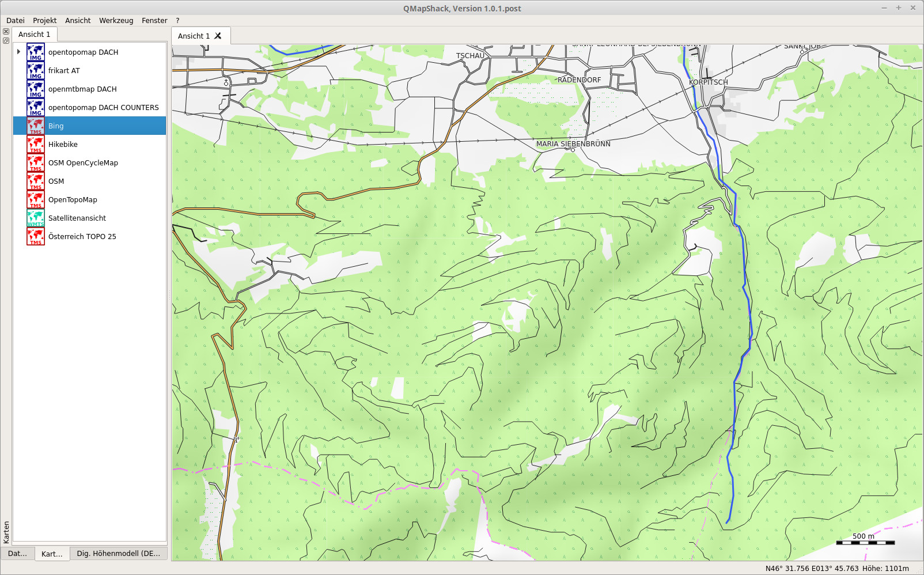924x575 pixels.
Task: Click the opentopomap DACH map icon
Action: (x=36, y=52)
